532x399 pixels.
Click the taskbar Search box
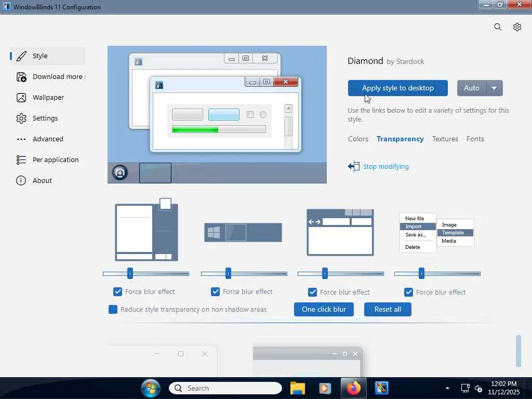pyautogui.click(x=225, y=388)
